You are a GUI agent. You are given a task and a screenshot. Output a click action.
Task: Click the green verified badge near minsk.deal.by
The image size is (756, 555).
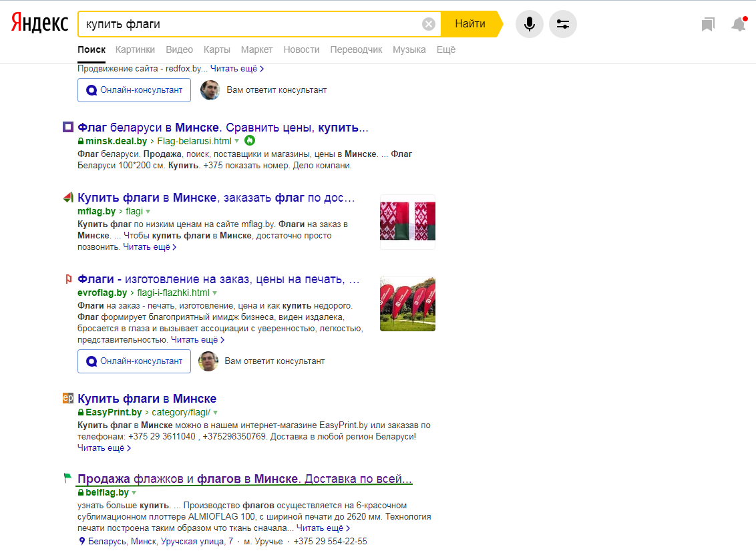tap(250, 141)
